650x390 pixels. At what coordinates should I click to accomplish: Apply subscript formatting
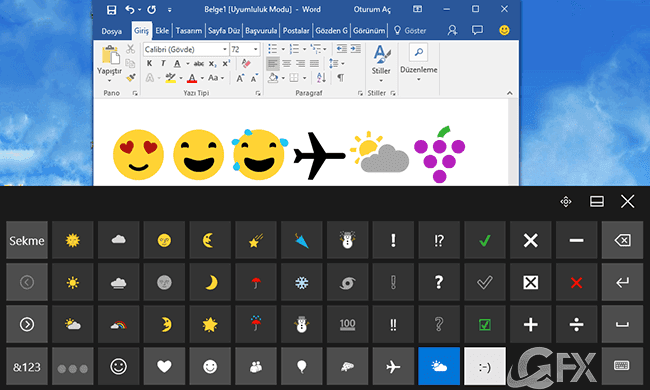212,64
